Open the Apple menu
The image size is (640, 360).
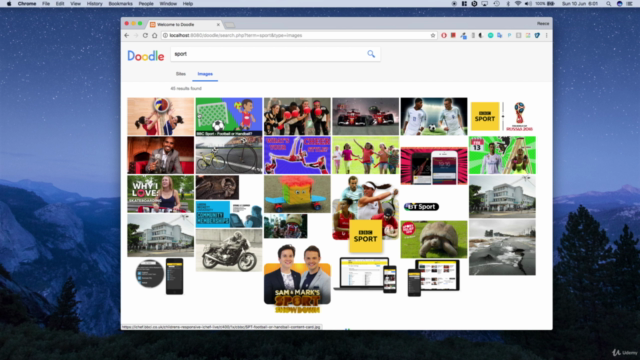(x=9, y=4)
